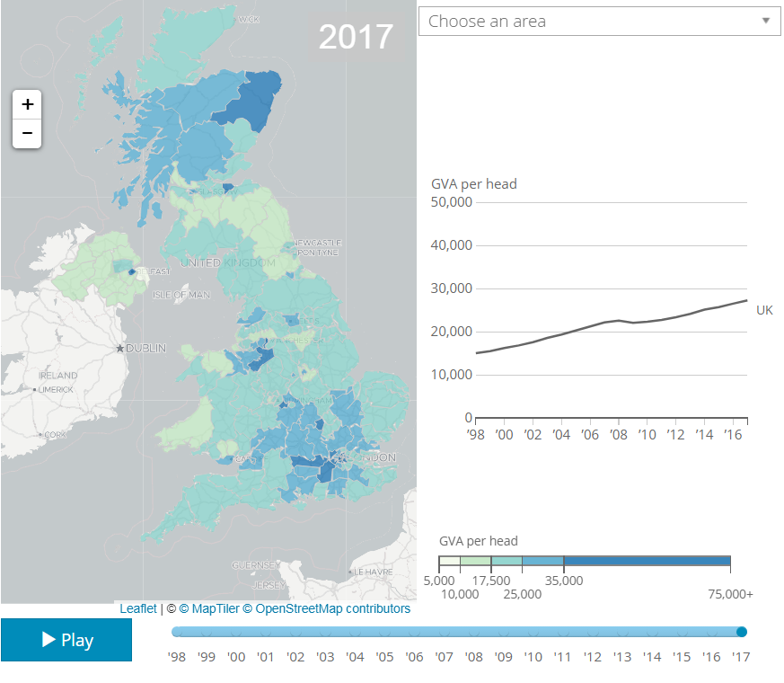784x683 pixels.
Task: Click the dropdown arrow in the area selector
Action: click(765, 21)
